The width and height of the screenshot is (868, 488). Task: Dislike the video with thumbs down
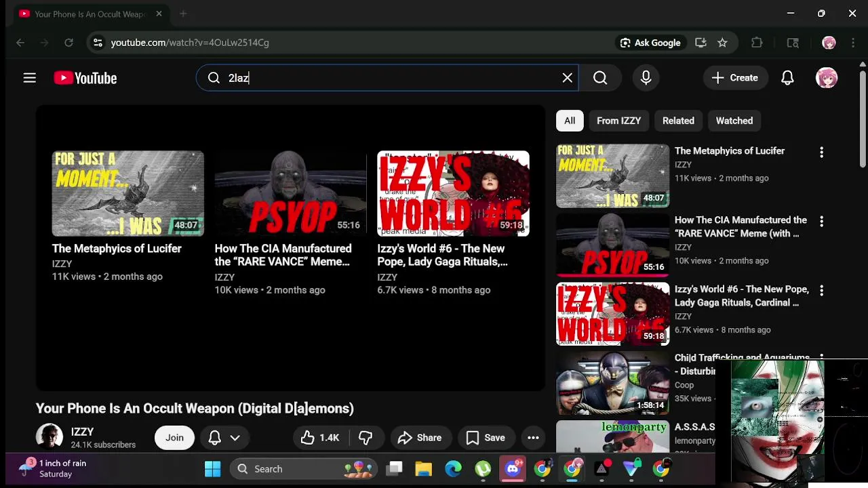(366, 438)
